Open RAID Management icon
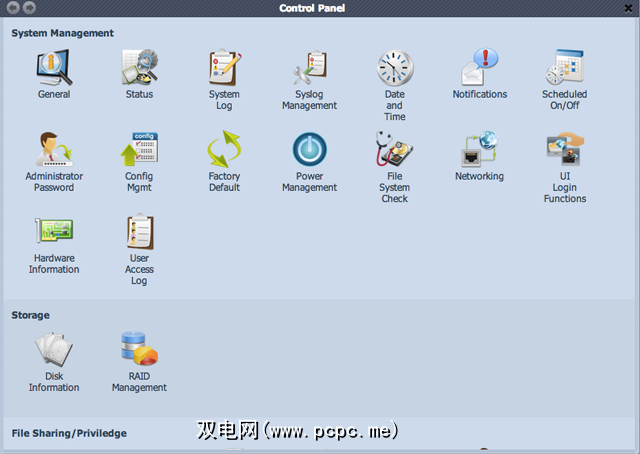 click(x=140, y=349)
